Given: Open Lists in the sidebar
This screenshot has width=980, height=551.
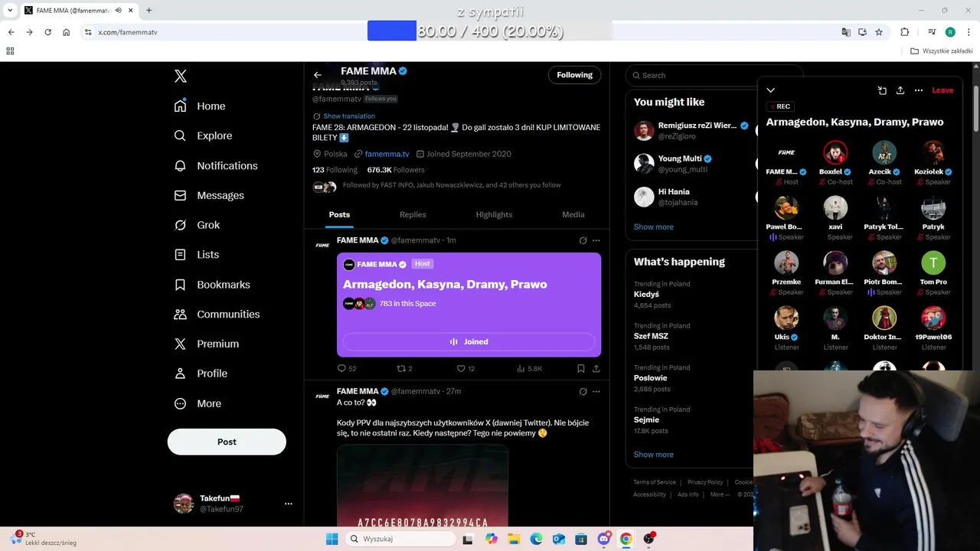Looking at the screenshot, I should [196, 254].
